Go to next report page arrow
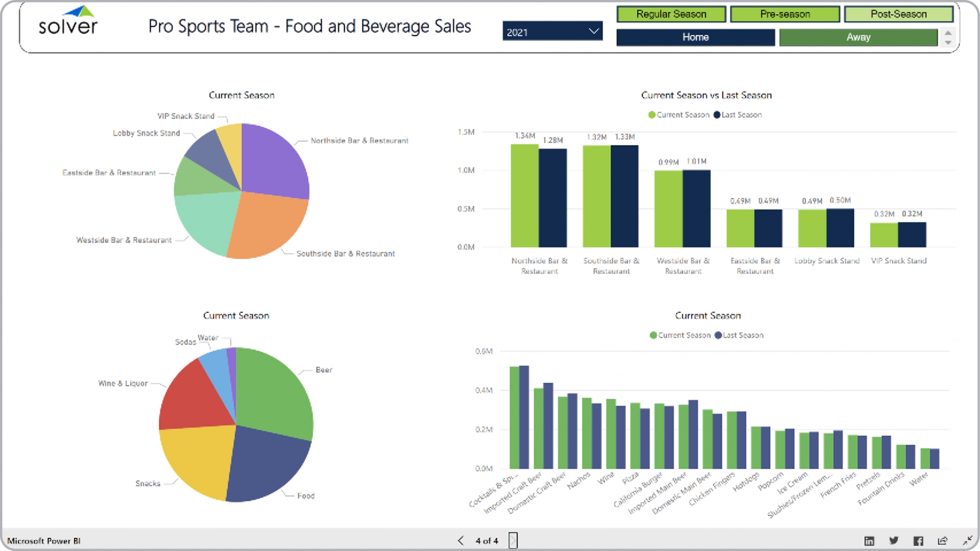This screenshot has width=980, height=551. tap(513, 541)
